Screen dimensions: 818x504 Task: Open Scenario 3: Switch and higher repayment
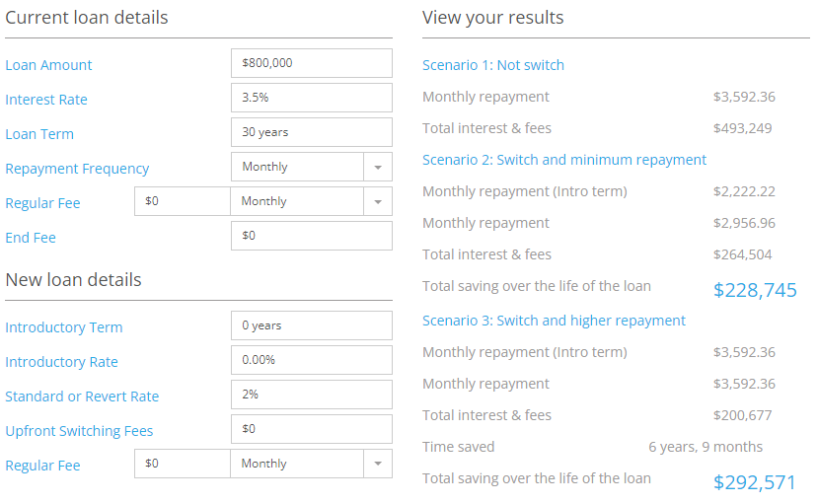554,321
